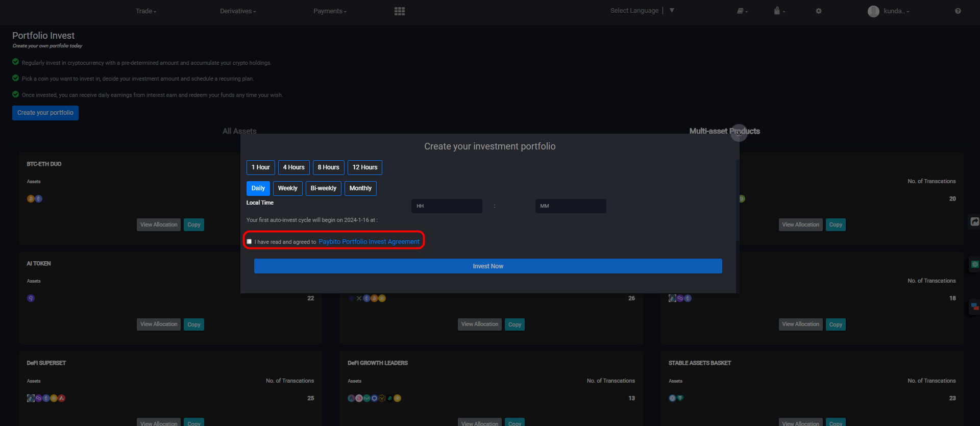
Task: Select the Weekly frequency option
Action: pos(287,188)
